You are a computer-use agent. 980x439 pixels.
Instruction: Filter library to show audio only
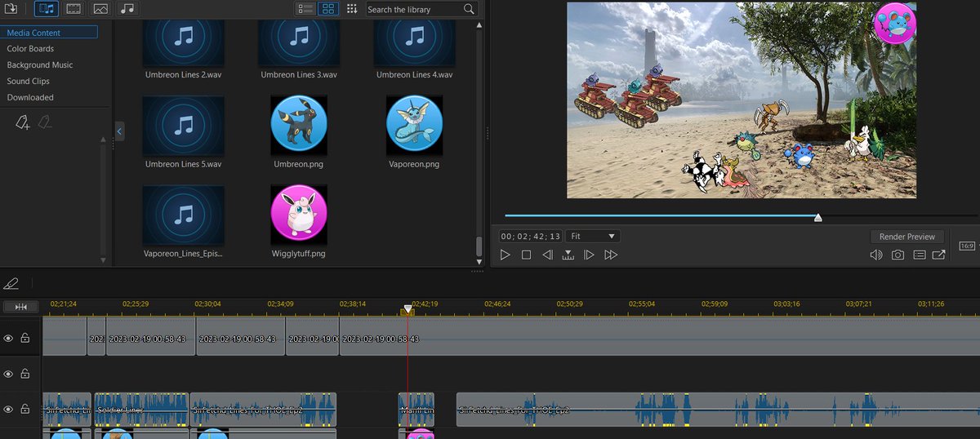coord(127,9)
